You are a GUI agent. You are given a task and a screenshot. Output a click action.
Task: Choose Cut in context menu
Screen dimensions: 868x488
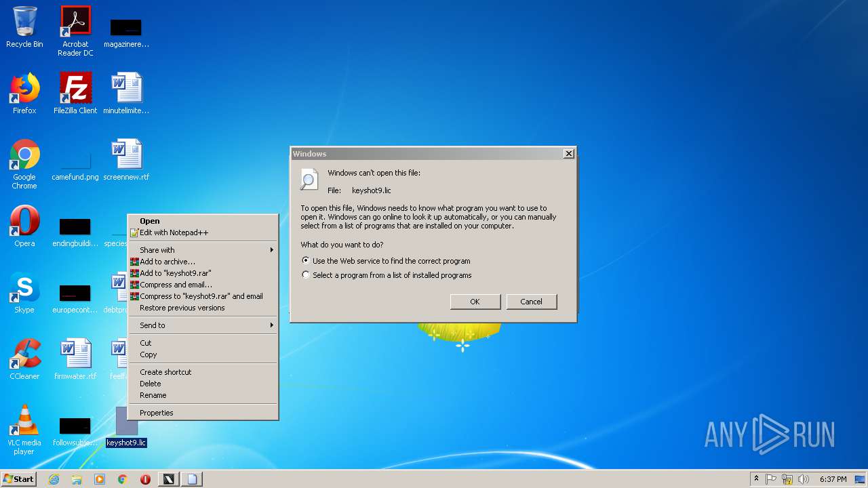pyautogui.click(x=203, y=343)
